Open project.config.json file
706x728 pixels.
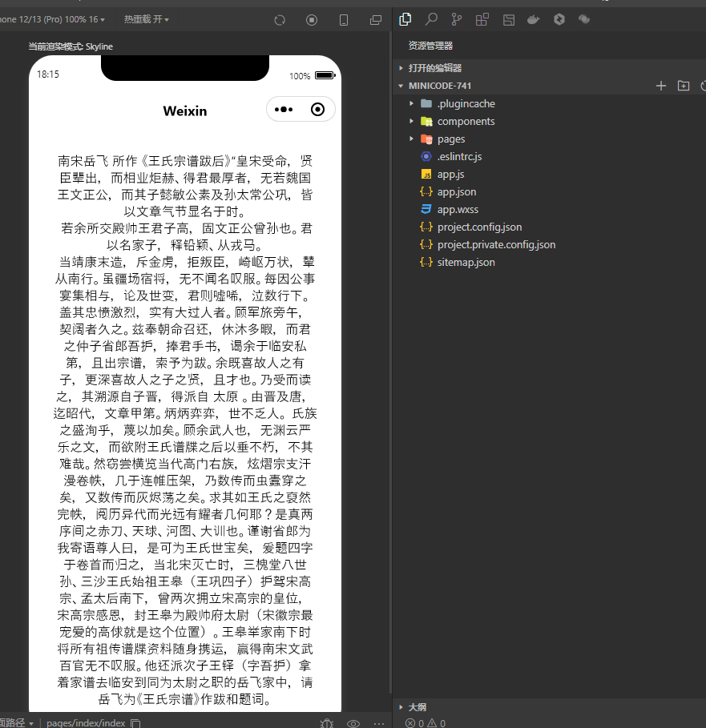coord(549,227)
